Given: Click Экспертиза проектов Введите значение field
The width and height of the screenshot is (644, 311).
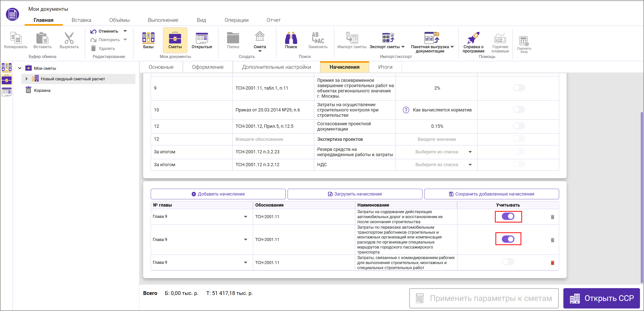Looking at the screenshot, I should tap(437, 139).
